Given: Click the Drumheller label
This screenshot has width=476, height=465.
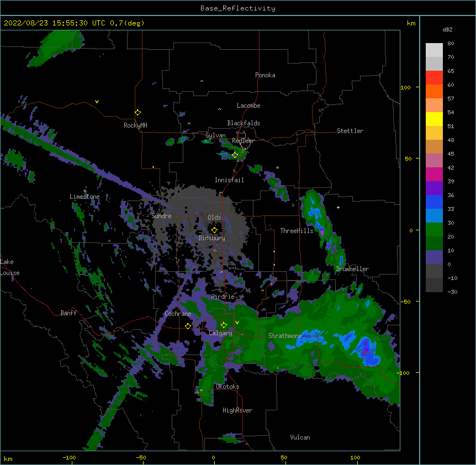Looking at the screenshot, I should click(x=352, y=269).
